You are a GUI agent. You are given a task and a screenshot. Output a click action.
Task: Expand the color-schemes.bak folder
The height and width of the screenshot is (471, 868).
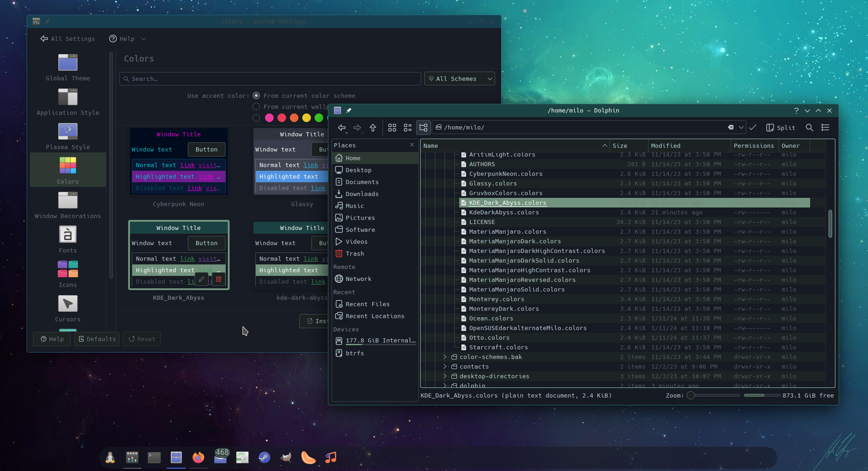tap(445, 357)
